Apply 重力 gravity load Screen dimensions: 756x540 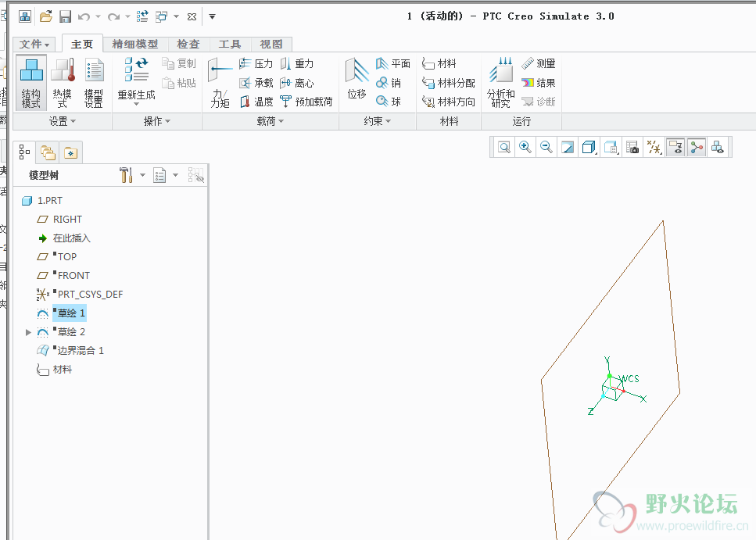[297, 63]
